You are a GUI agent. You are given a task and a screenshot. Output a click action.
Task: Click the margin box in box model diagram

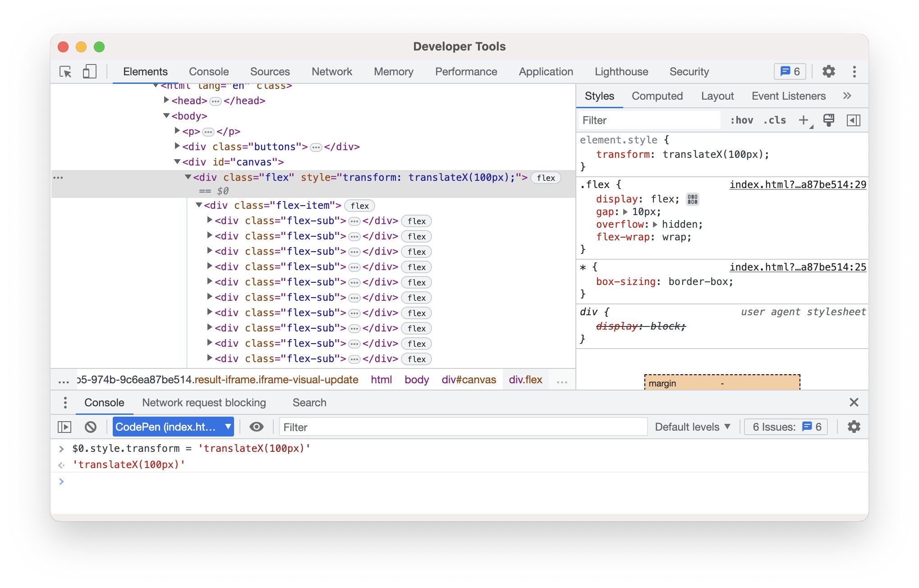point(722,382)
